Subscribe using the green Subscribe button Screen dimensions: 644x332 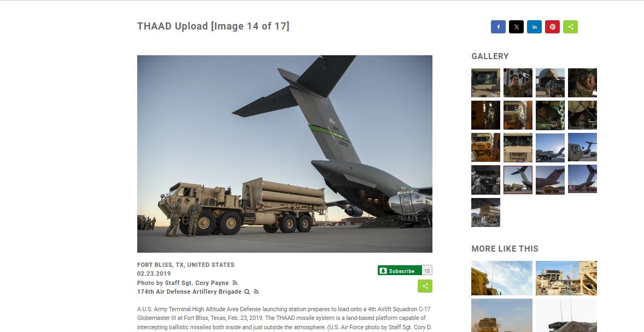[400, 270]
